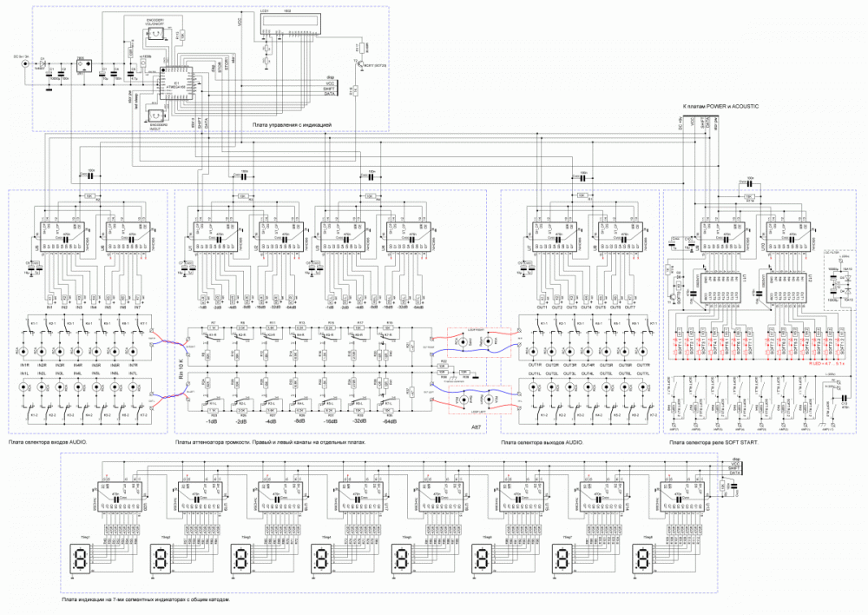Select the 'Платы аттенюатора громкости' caption text
This screenshot has width=868, height=615.
266,442
